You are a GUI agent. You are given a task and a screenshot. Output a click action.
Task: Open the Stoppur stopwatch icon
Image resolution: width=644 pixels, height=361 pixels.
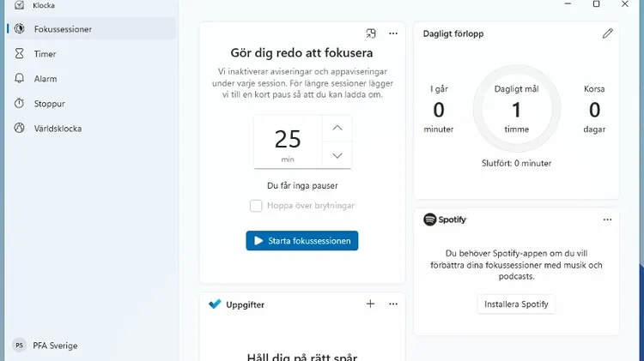[x=19, y=104]
